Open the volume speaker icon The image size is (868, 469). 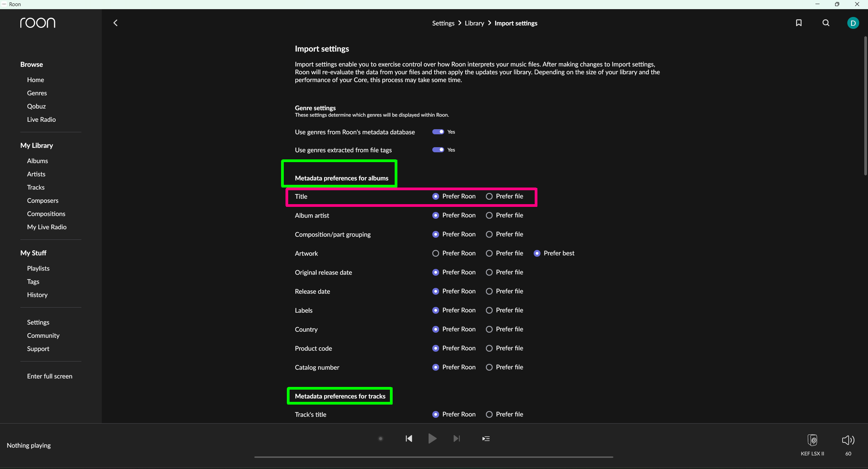pos(848,440)
